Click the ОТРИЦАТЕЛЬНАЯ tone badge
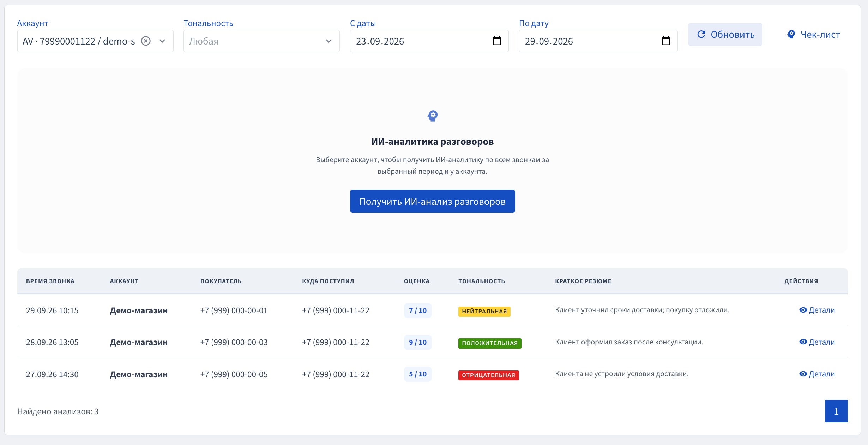The image size is (868, 445). pyautogui.click(x=488, y=375)
